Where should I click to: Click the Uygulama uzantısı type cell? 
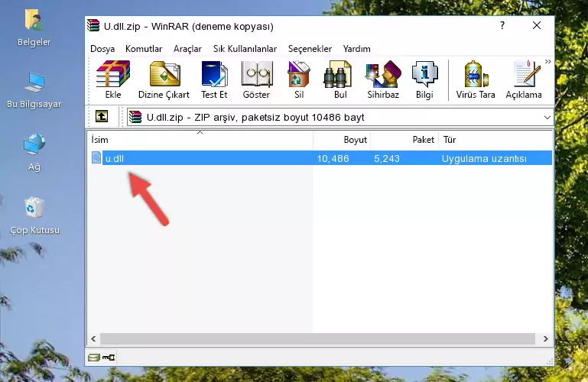484,158
